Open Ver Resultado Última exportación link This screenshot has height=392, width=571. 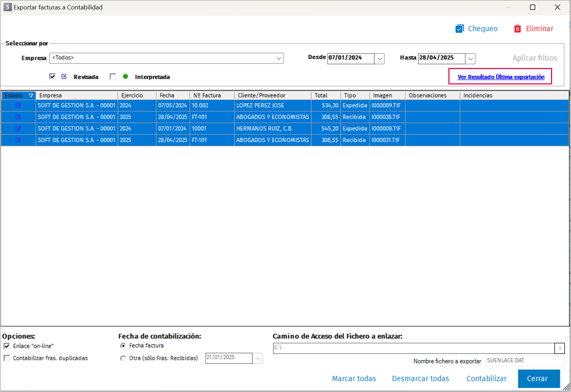click(x=501, y=77)
